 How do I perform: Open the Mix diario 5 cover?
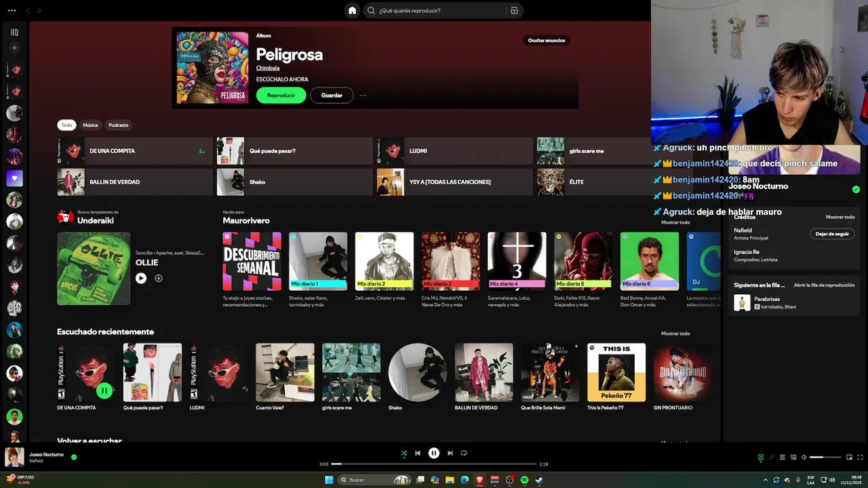point(583,262)
